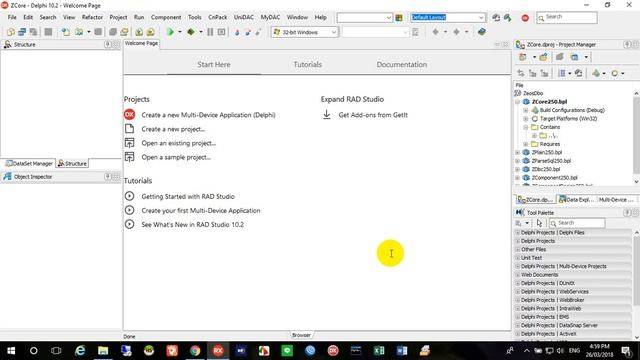Switch to the Data Explorer tab

(576, 200)
